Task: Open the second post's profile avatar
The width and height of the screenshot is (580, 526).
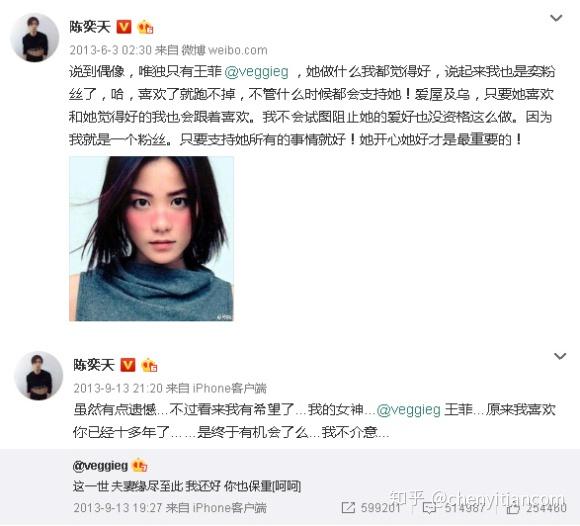Action: 39,375
